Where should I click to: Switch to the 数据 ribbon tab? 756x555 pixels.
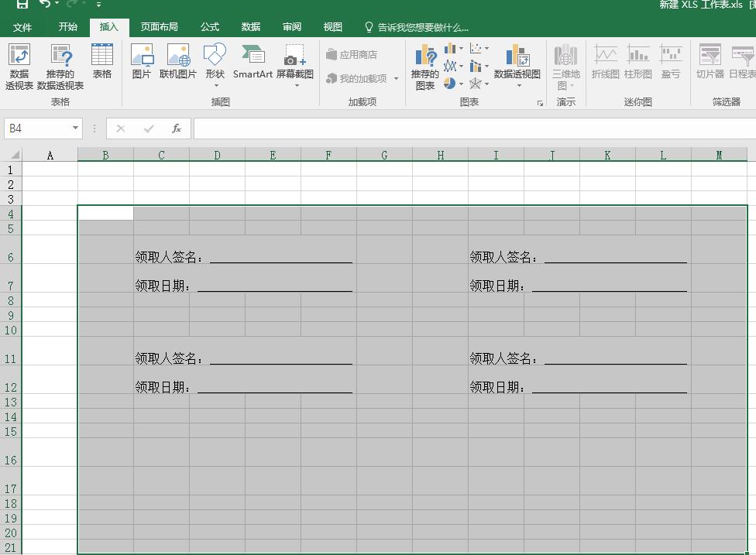[250, 26]
